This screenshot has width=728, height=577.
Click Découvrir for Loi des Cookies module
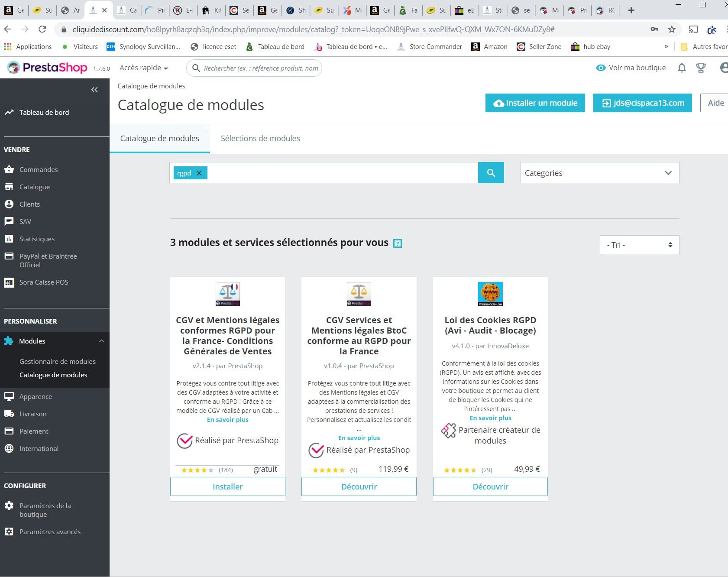click(x=490, y=486)
